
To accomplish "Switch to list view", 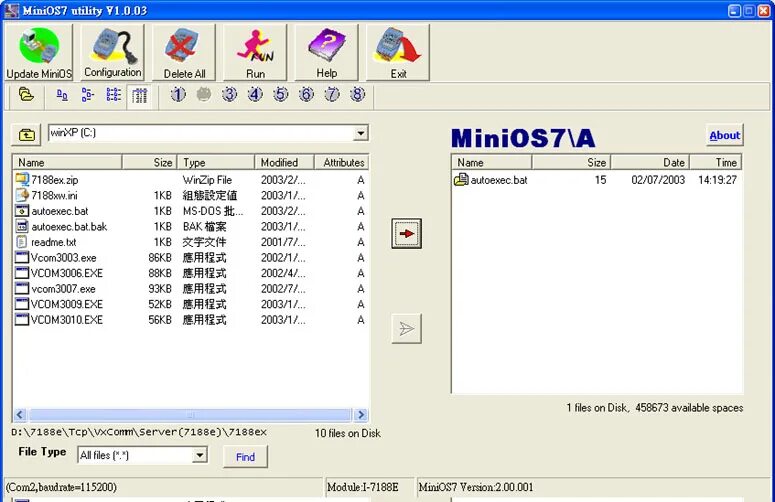I will pyautogui.click(x=114, y=95).
